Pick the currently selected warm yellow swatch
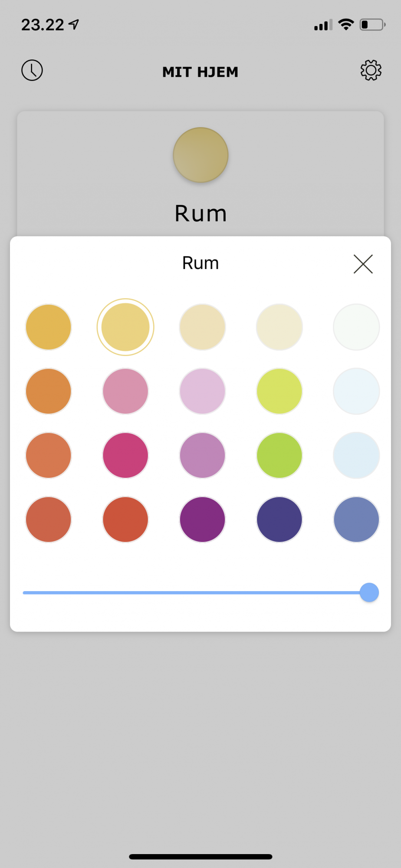Image resolution: width=401 pixels, height=868 pixels. pos(125,327)
